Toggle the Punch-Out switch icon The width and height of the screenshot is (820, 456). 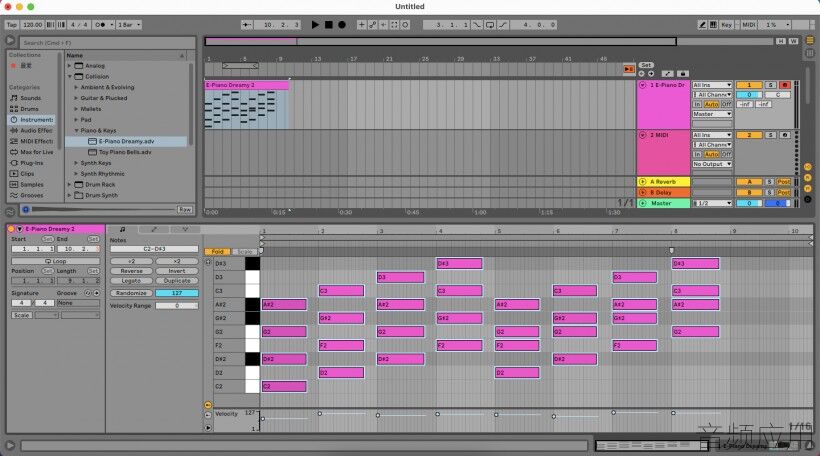click(x=503, y=25)
